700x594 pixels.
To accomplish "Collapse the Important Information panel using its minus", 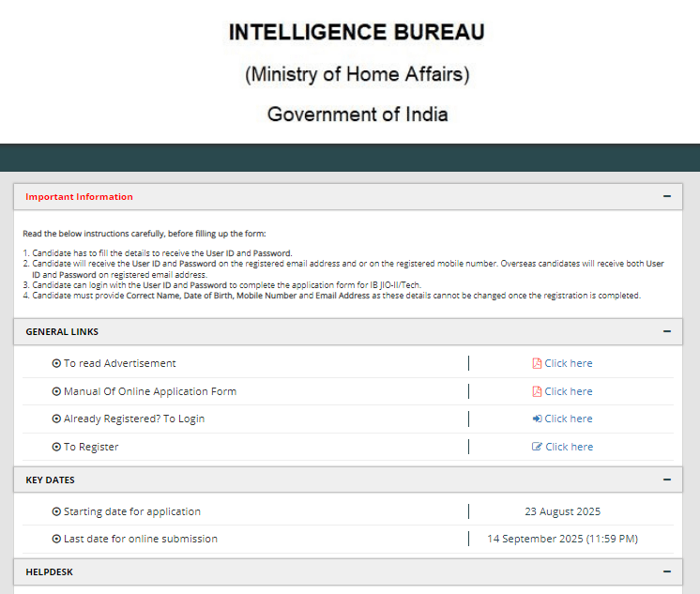I will click(666, 197).
